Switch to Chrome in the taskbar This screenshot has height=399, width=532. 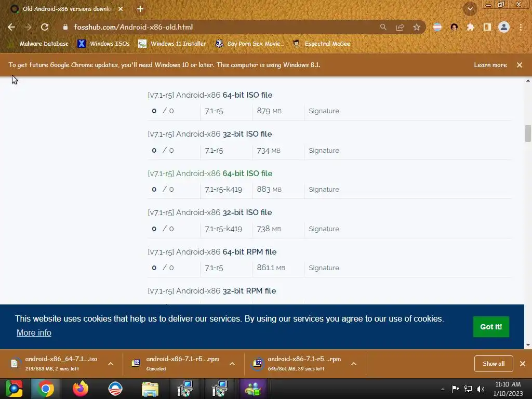pos(46,389)
